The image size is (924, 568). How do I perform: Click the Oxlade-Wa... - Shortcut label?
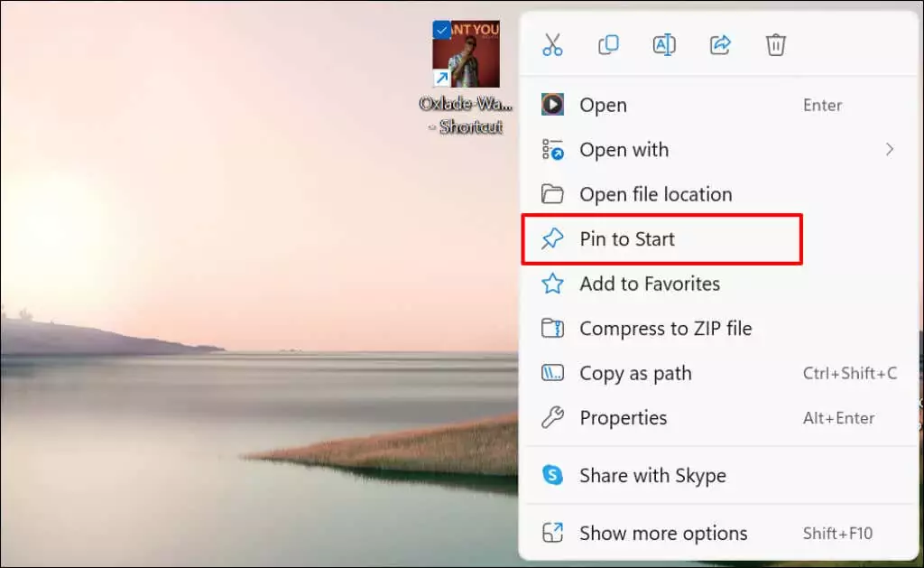(x=467, y=115)
